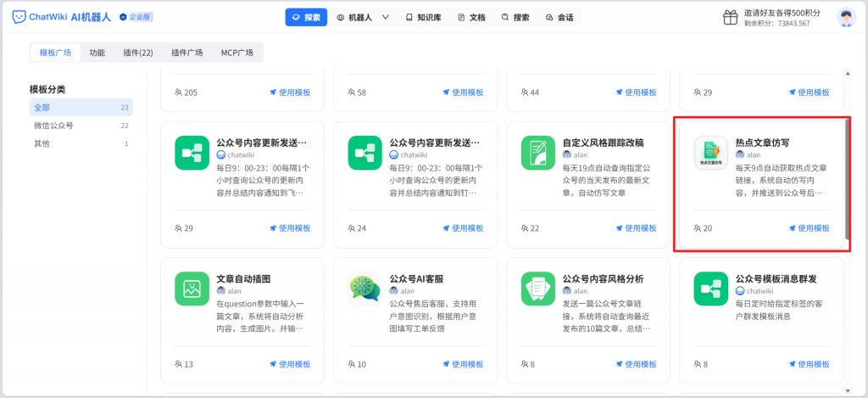Select the 微信公众号 template category
Screen dimensions: 868x398
(x=81, y=126)
